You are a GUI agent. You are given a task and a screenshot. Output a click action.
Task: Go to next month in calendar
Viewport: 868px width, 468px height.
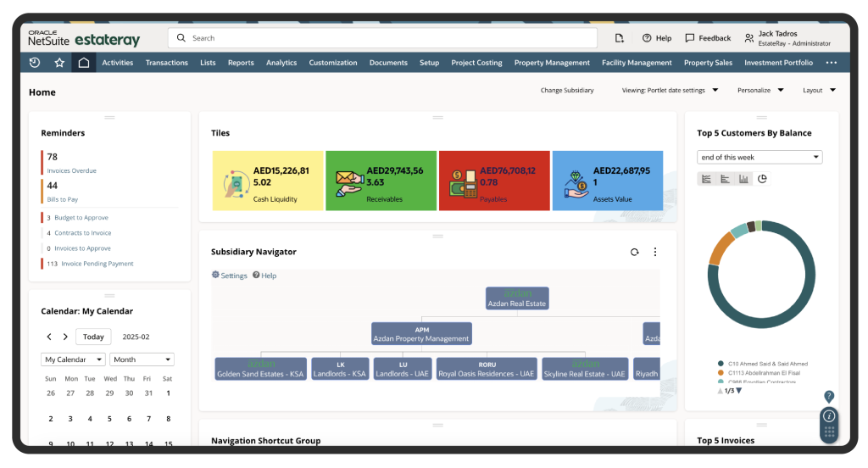point(65,337)
